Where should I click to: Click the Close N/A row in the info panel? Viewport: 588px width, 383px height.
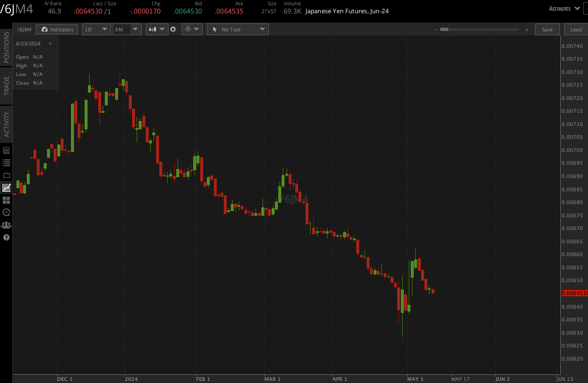coord(29,83)
